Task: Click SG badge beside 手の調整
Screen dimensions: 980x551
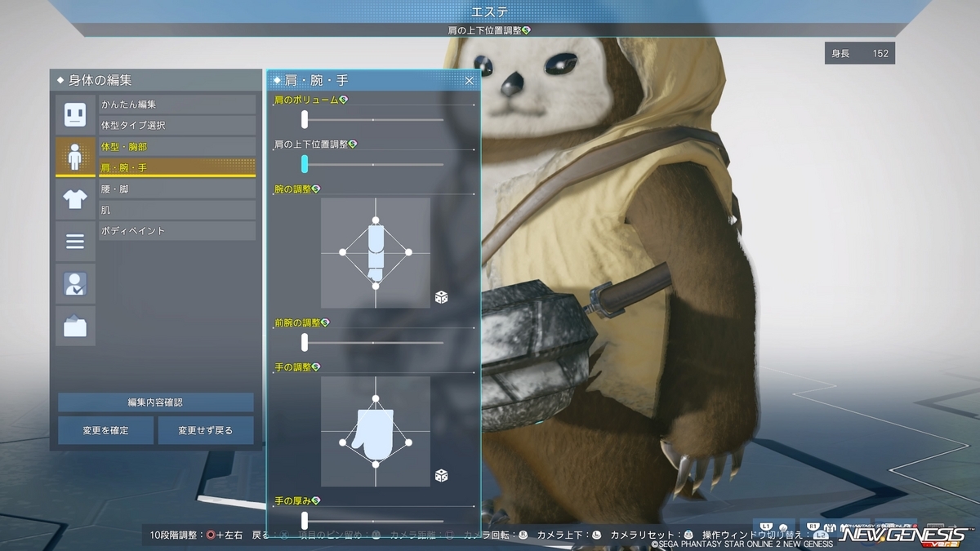Action: click(316, 367)
